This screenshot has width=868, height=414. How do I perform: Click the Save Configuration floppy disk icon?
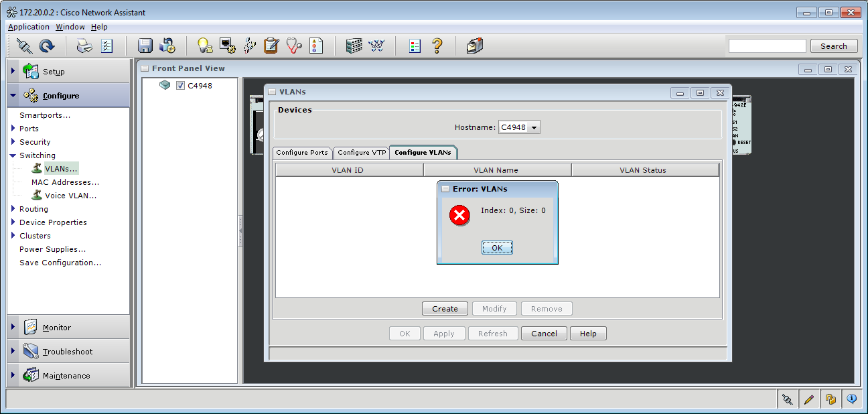(x=145, y=46)
